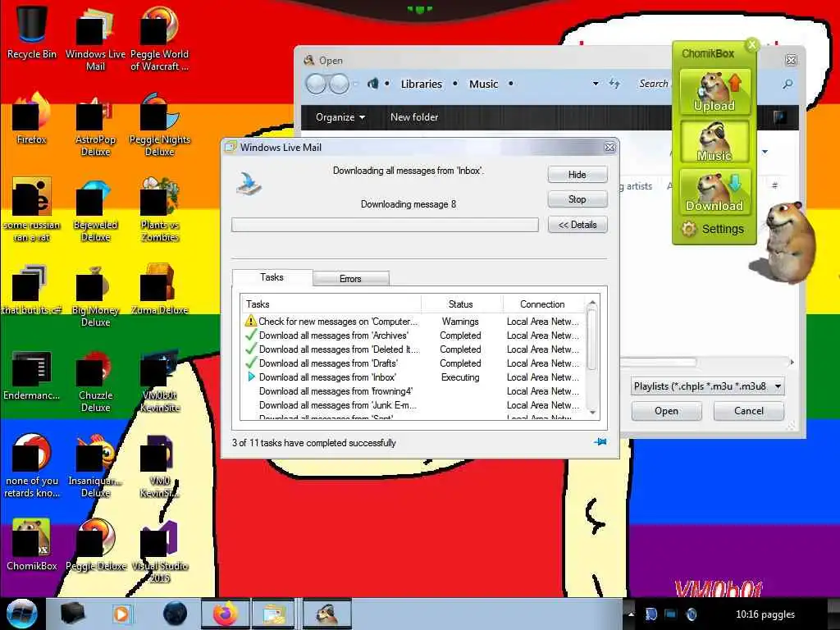Image resolution: width=840 pixels, height=630 pixels.
Task: Click Music in the Open dialog address bar
Action: 484,84
